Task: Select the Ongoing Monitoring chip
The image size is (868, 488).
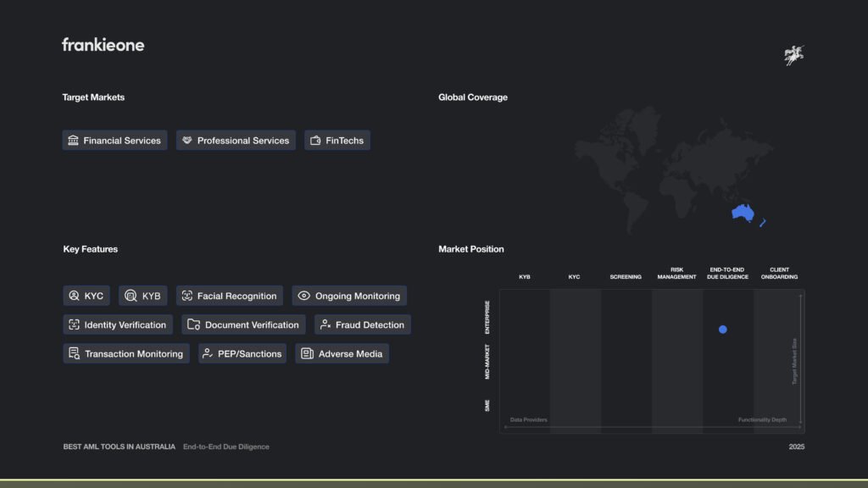Action: (349, 296)
